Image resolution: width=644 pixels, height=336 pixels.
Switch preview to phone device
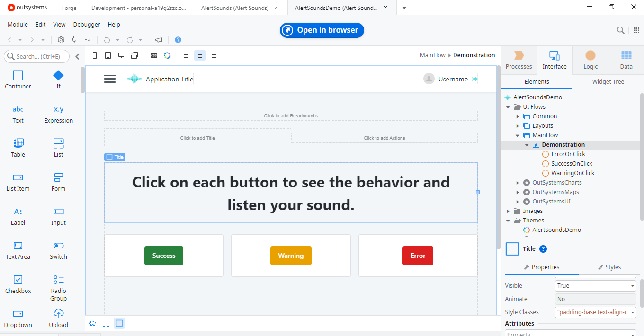(x=95, y=55)
